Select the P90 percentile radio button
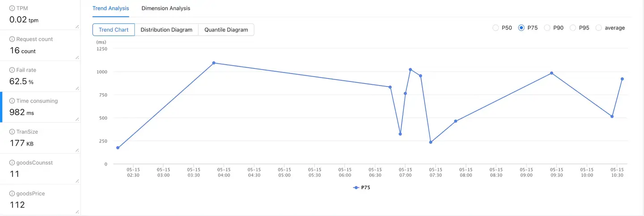The height and width of the screenshot is (216, 644). [x=547, y=28]
